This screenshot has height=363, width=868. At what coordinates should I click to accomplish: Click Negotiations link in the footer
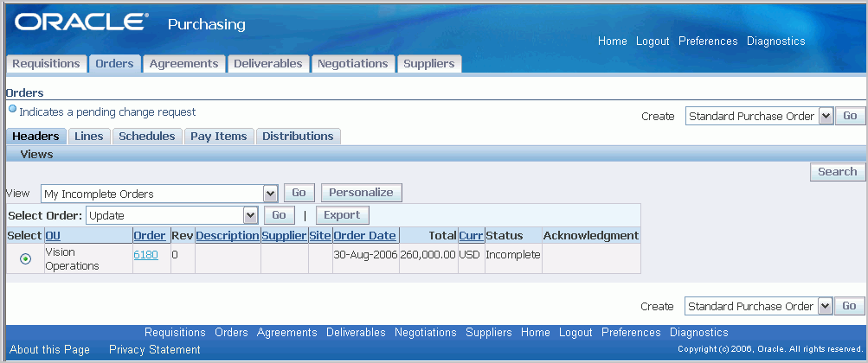[x=426, y=333]
